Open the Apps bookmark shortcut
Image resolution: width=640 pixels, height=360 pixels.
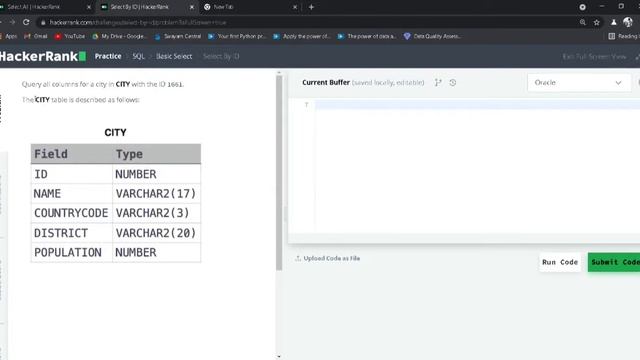click(x=8, y=36)
